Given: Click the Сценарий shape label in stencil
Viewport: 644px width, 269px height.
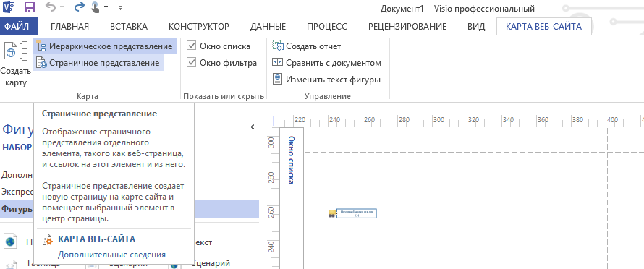Looking at the screenshot, I should (x=211, y=263).
